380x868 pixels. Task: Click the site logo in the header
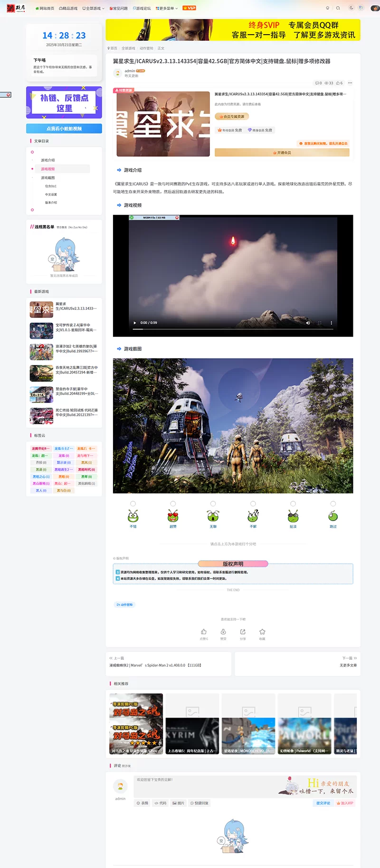(16, 8)
